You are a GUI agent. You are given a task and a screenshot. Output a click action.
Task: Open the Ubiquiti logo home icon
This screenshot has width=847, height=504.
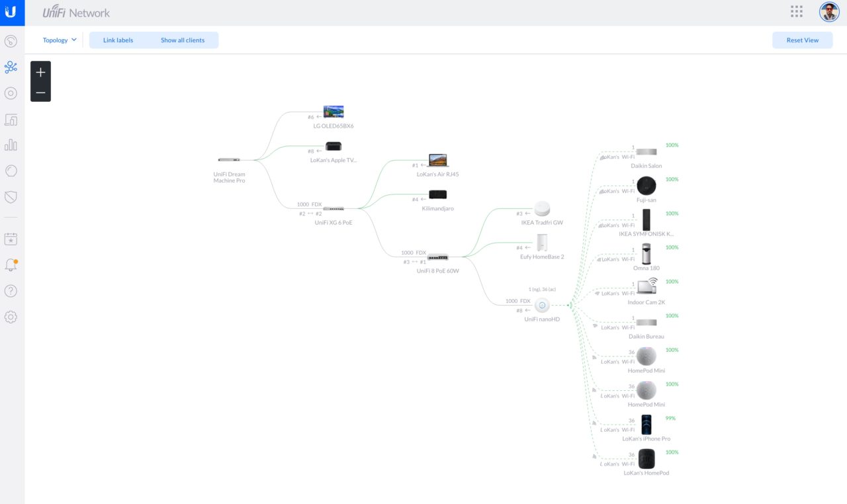tap(11, 13)
